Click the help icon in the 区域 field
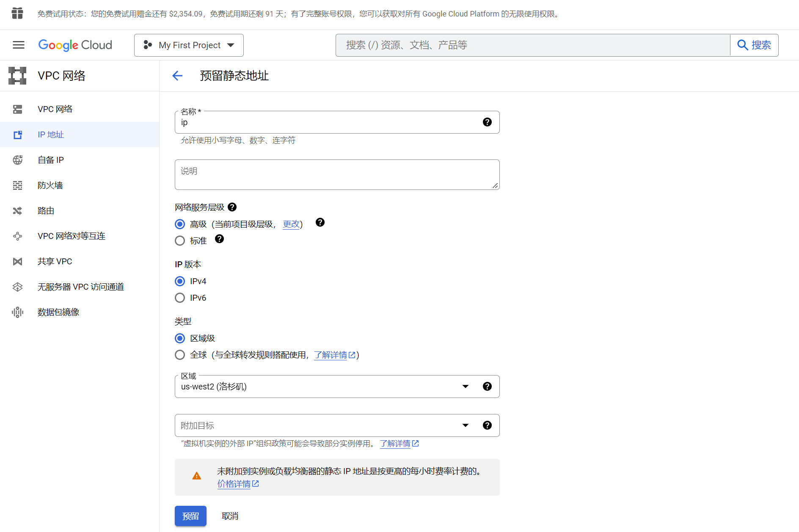 (487, 387)
